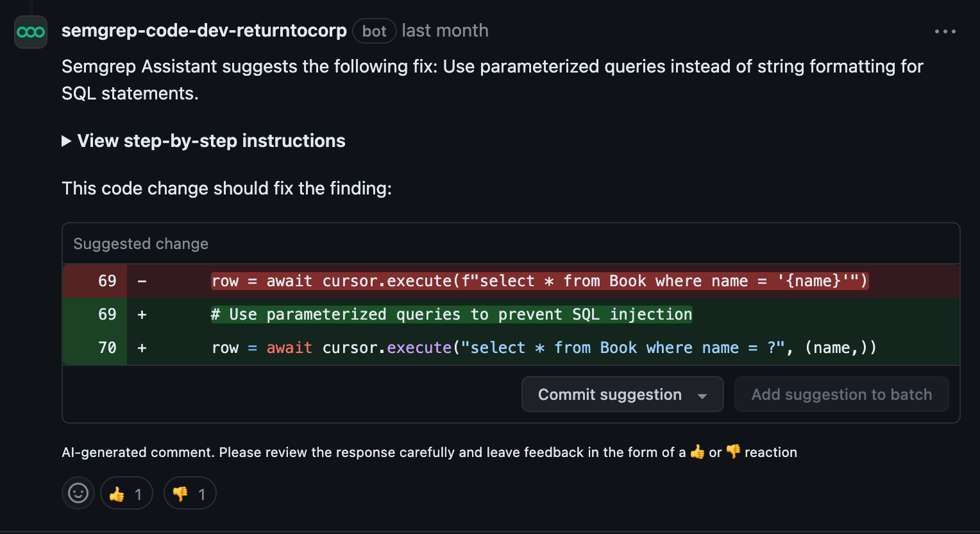Click Add suggestion to batch button
This screenshot has height=534, width=980.
pyautogui.click(x=841, y=395)
